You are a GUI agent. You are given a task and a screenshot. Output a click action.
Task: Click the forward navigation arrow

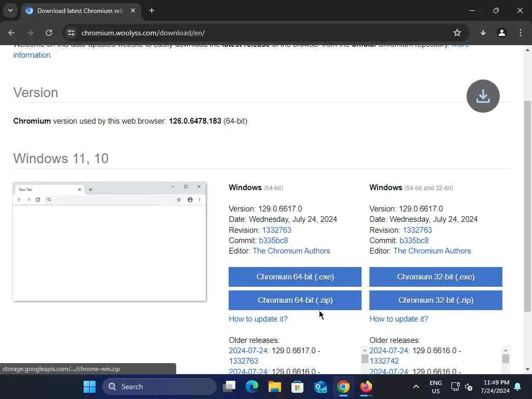click(x=30, y=33)
